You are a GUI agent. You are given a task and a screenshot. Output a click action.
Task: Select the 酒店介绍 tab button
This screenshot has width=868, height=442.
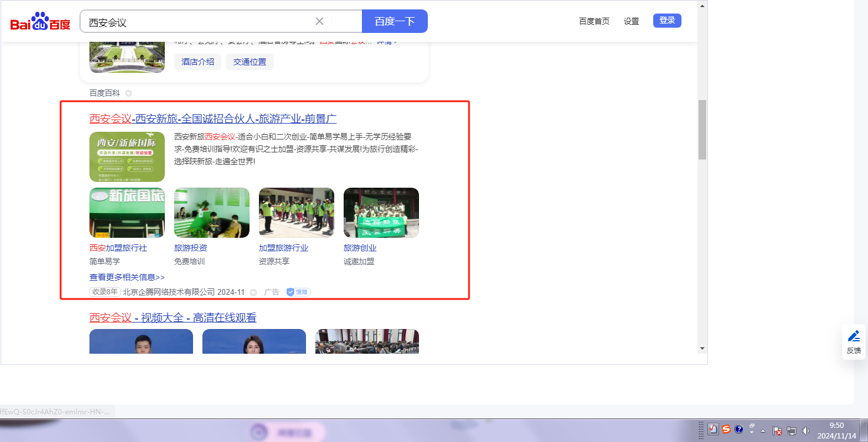[x=198, y=62]
